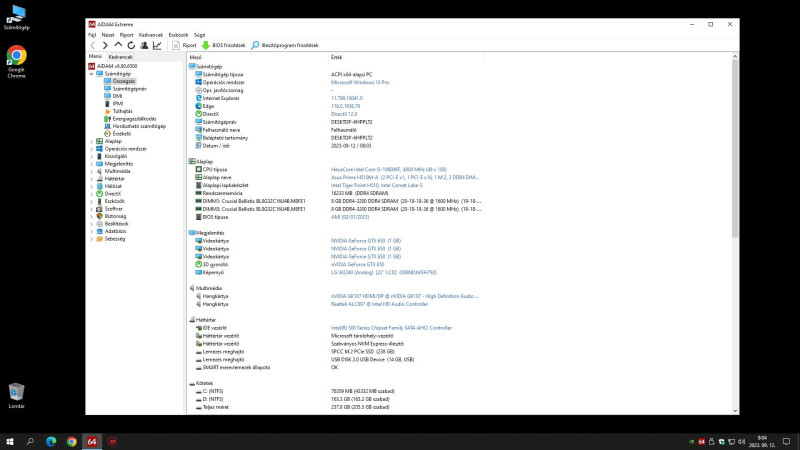
Task: Click the Biztonság shield icon
Action: pos(99,216)
